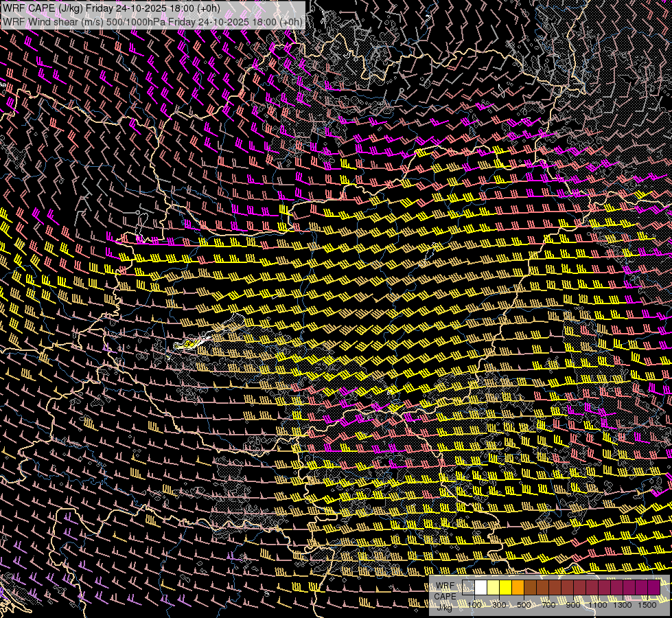672x618 pixels.
Task: Click the legend value 1500
Action: click(647, 605)
